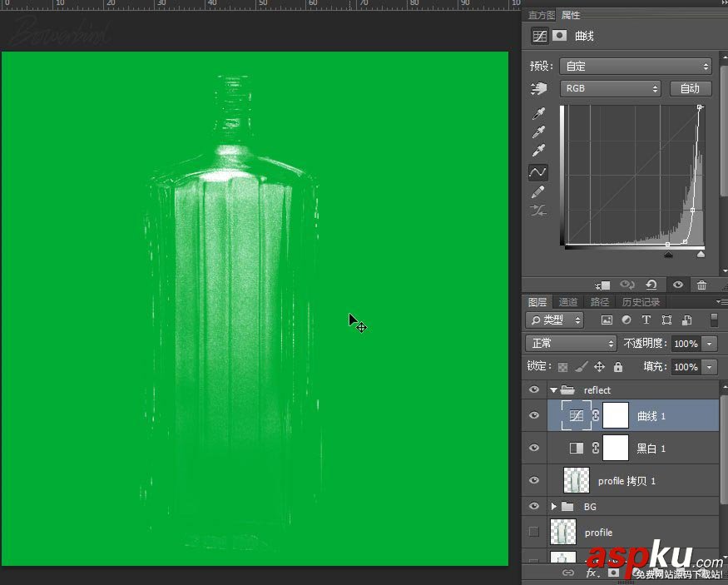Hide the 曲线 1 adjustment layer
This screenshot has height=585, width=728.
[534, 415]
